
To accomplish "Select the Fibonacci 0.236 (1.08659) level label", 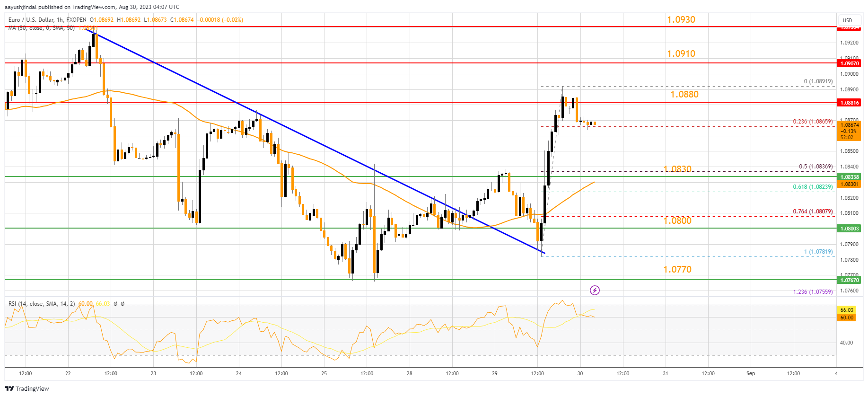I will 813,122.
